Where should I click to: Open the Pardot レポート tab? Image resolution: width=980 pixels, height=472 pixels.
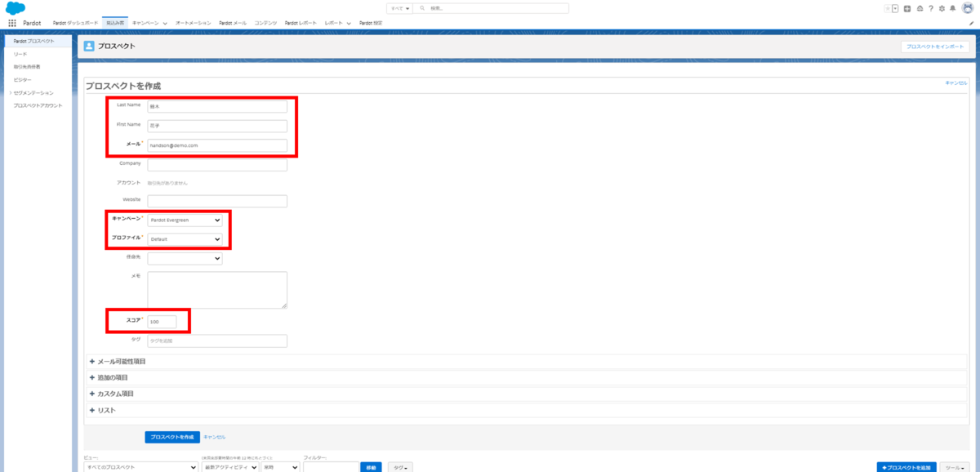pos(301,23)
